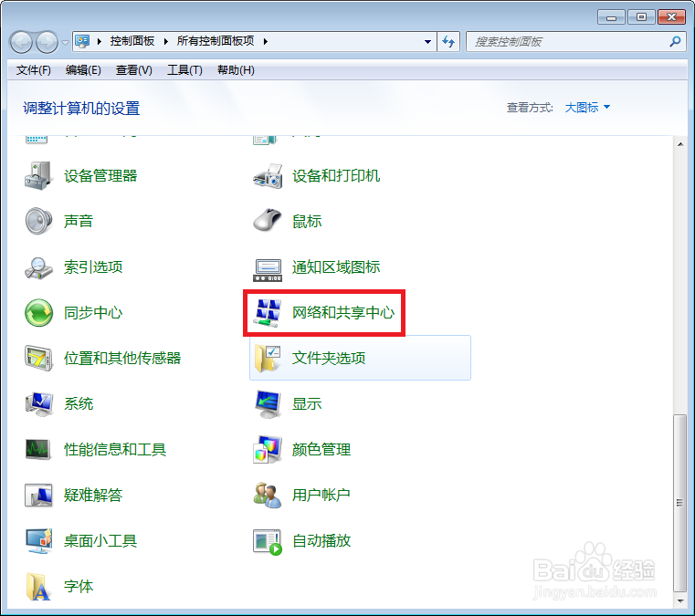Open the 大图标 view mode dropdown
695x616 pixels.
pos(587,107)
